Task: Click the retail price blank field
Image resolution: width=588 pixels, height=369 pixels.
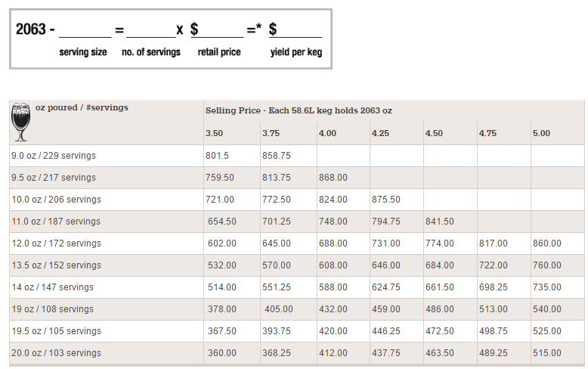Action: pyautogui.click(x=217, y=30)
